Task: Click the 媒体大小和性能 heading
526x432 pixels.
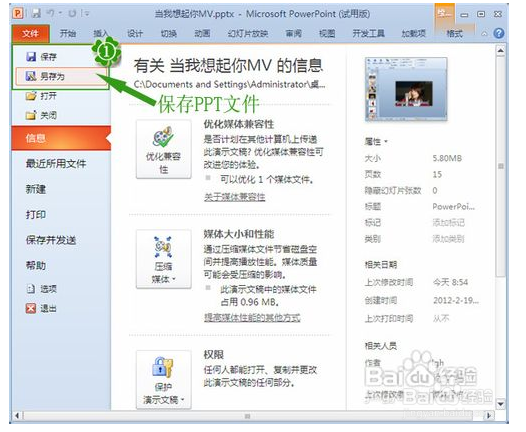Action: pyautogui.click(x=239, y=234)
